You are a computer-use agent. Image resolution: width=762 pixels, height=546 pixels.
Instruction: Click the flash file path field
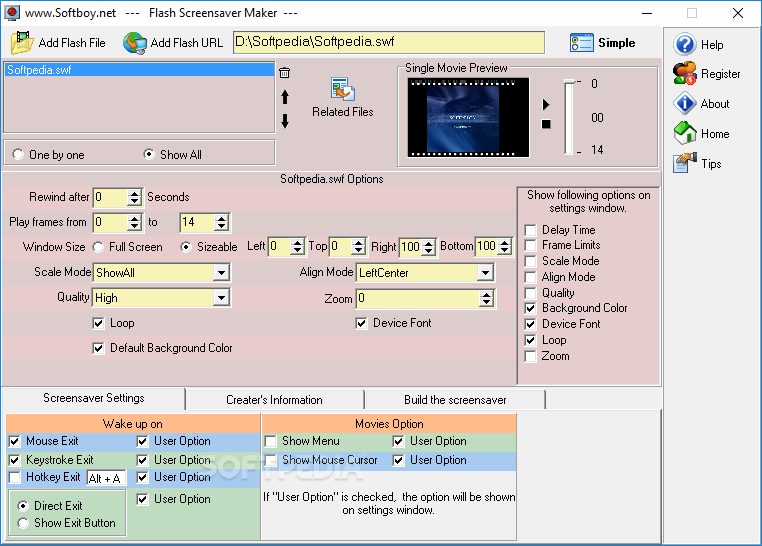(389, 42)
